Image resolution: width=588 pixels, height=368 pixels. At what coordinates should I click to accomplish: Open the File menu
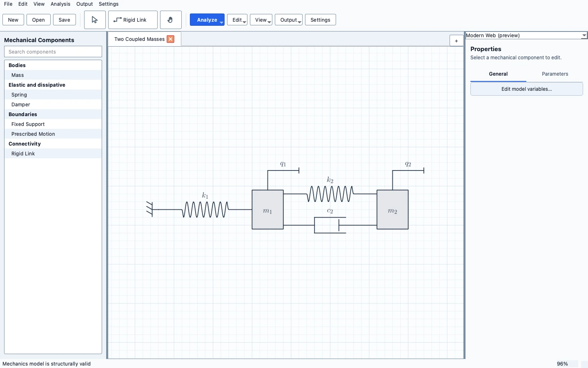pyautogui.click(x=8, y=4)
